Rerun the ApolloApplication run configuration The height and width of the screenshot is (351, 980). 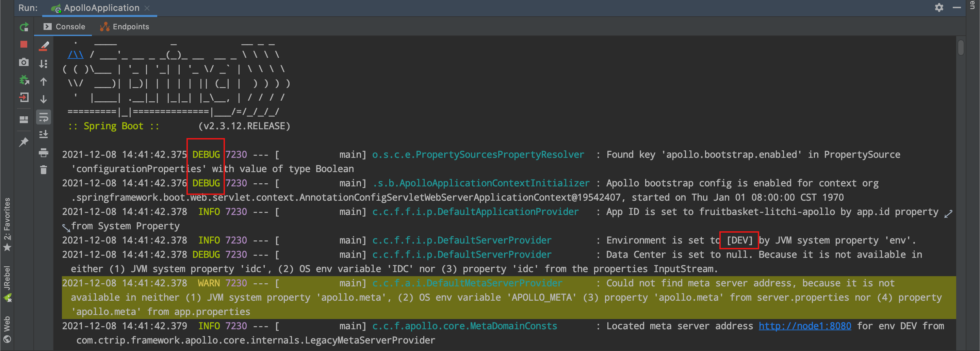(24, 27)
